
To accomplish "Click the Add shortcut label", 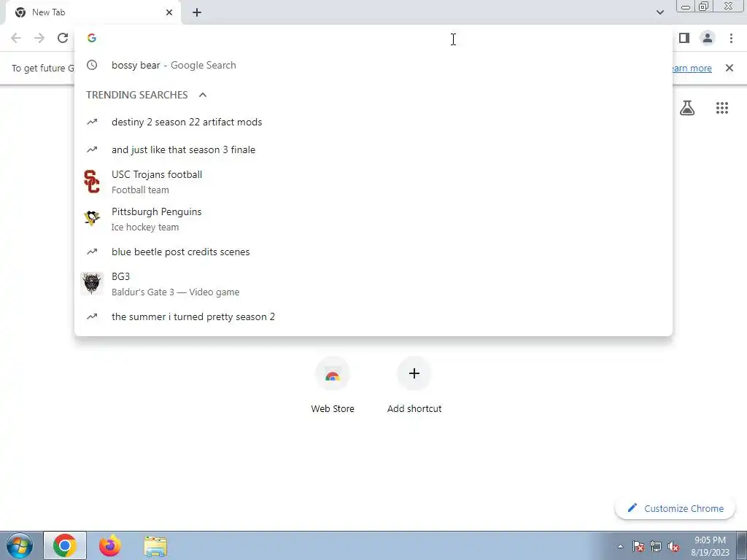I will click(414, 408).
